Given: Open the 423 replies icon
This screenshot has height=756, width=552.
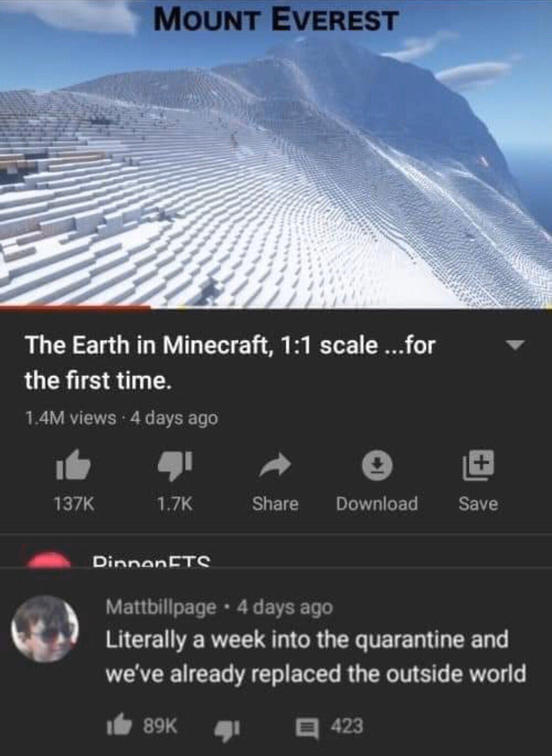Looking at the screenshot, I should 306,727.
